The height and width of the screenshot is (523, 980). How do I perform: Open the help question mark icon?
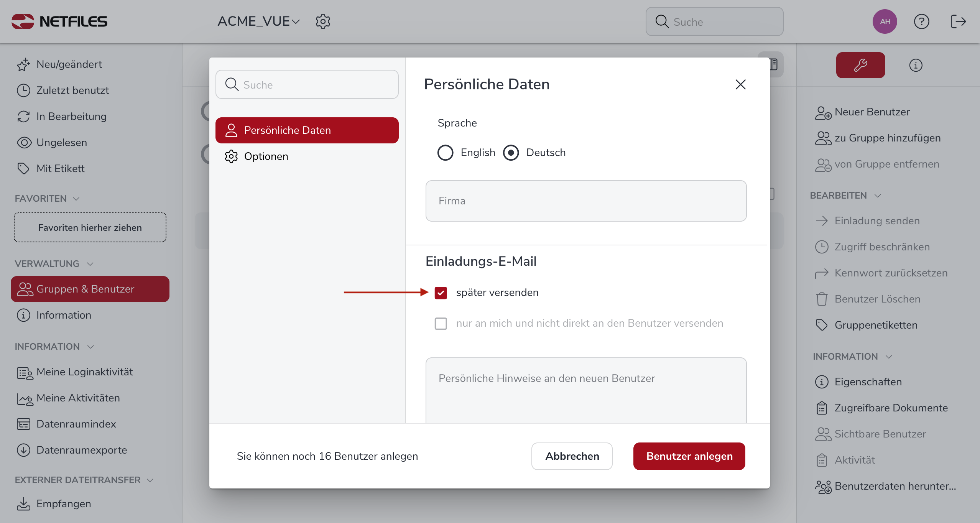pyautogui.click(x=921, y=21)
